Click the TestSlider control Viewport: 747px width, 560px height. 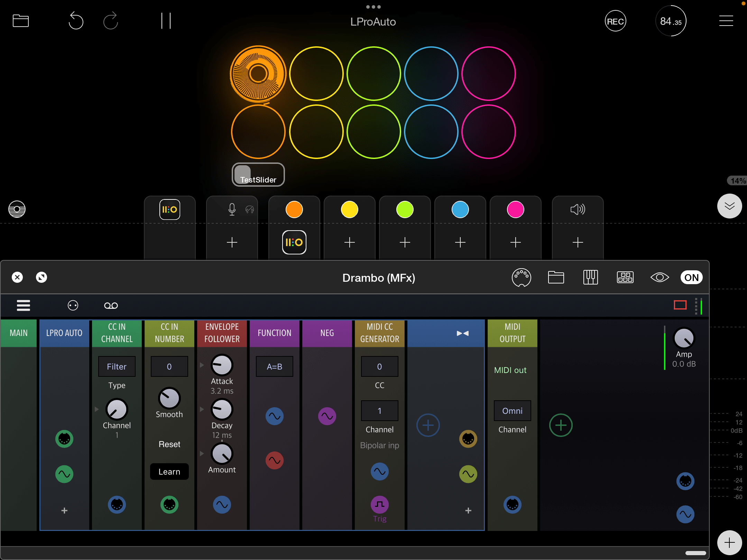click(x=258, y=175)
